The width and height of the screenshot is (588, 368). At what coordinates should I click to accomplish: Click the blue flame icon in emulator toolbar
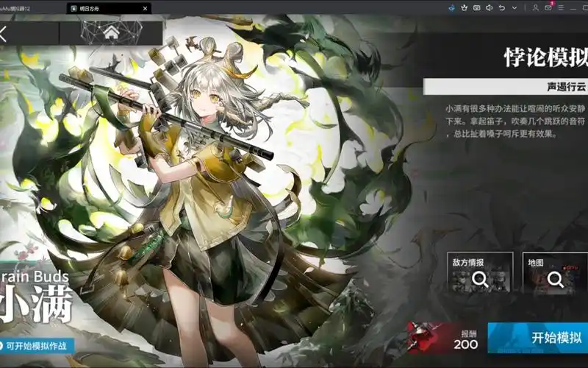(x=452, y=7)
